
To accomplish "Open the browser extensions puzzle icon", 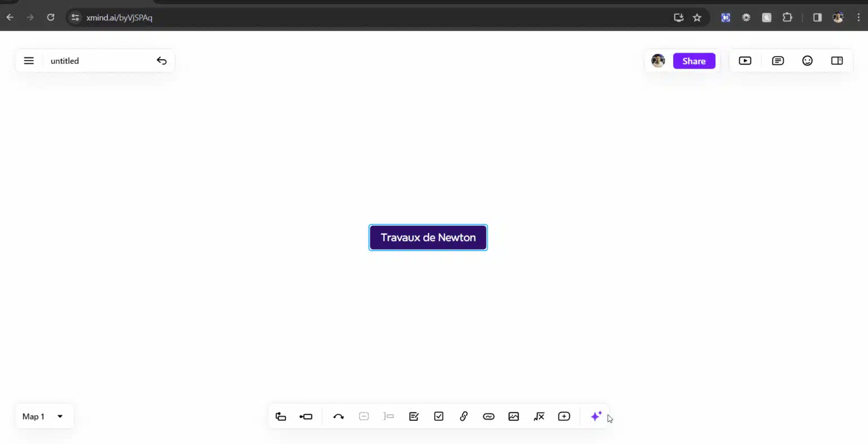I will 787,18.
